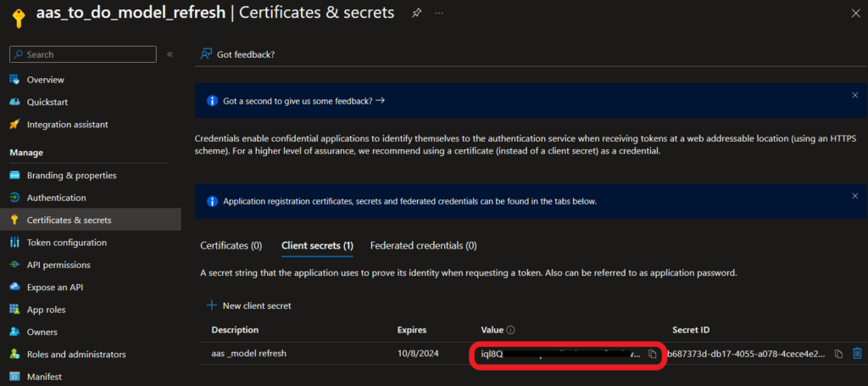Go to Branding & properties
This screenshot has height=386, width=868.
point(71,176)
